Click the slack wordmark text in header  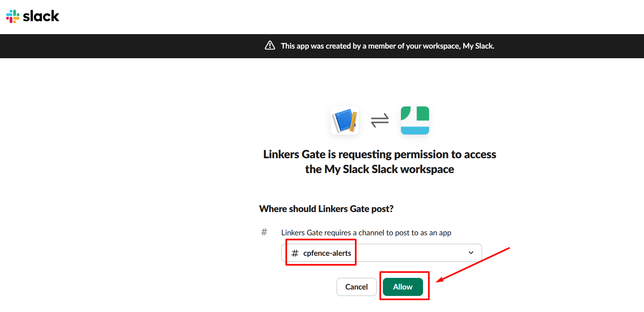tap(41, 16)
